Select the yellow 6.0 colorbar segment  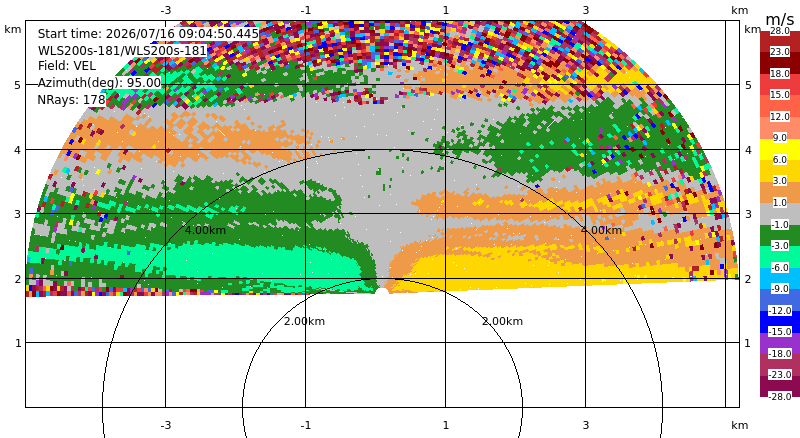(780, 150)
